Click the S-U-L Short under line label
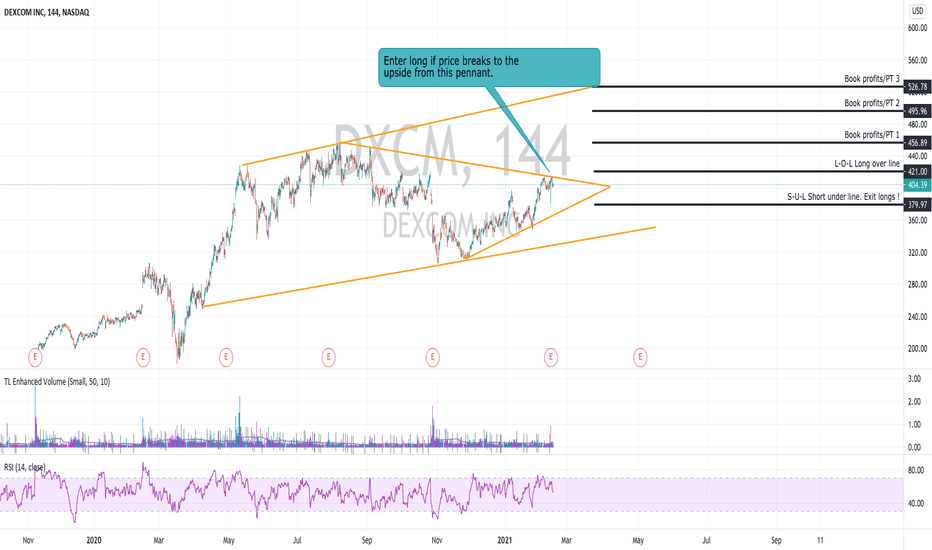The height and width of the screenshot is (550, 932). click(x=843, y=197)
